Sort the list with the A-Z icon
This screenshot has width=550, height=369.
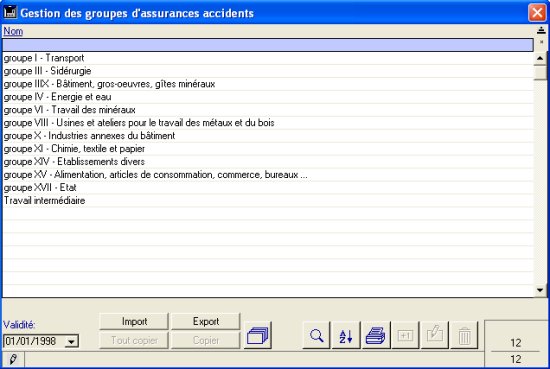pyautogui.click(x=346, y=335)
